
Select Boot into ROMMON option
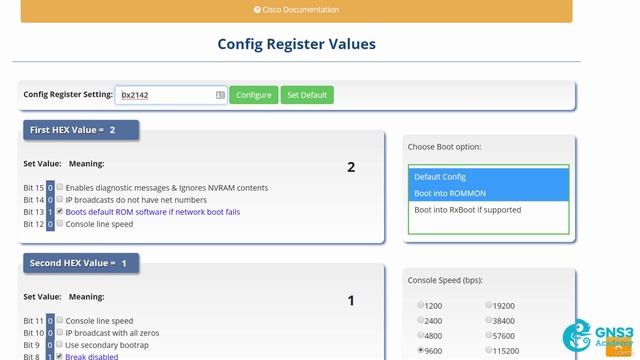point(489,193)
